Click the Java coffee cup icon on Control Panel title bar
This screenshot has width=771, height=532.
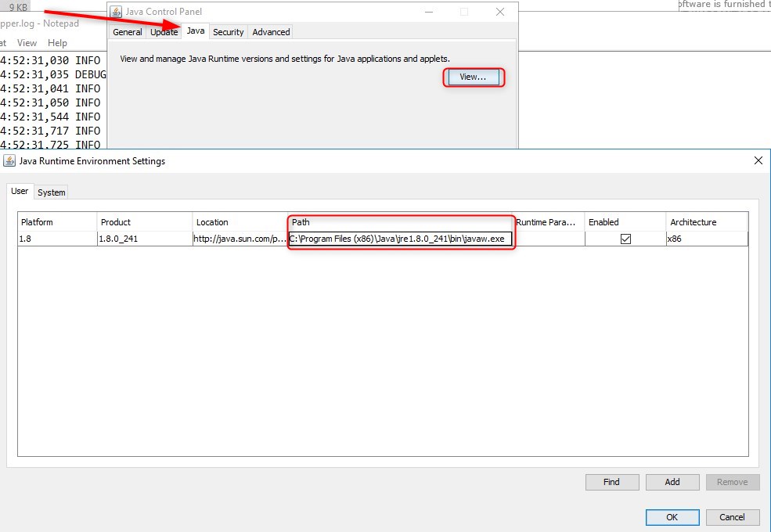(x=115, y=11)
